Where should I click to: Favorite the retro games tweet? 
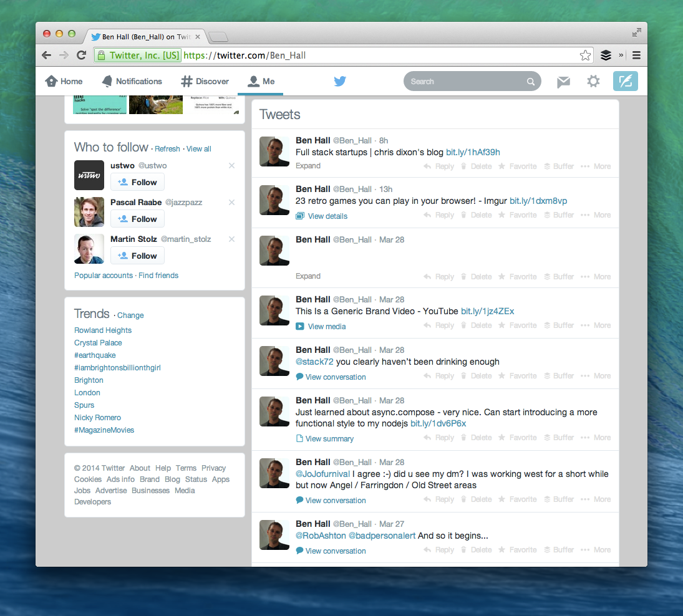(x=518, y=215)
